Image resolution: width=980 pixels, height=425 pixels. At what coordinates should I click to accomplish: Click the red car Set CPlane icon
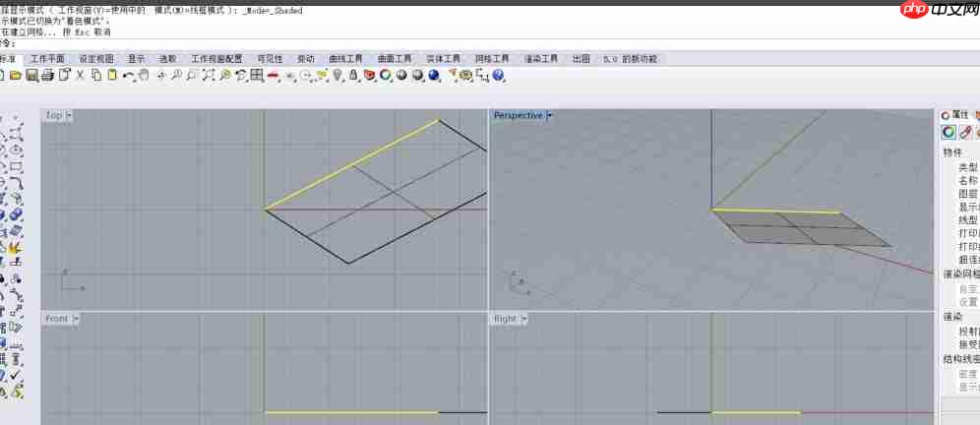point(273,75)
